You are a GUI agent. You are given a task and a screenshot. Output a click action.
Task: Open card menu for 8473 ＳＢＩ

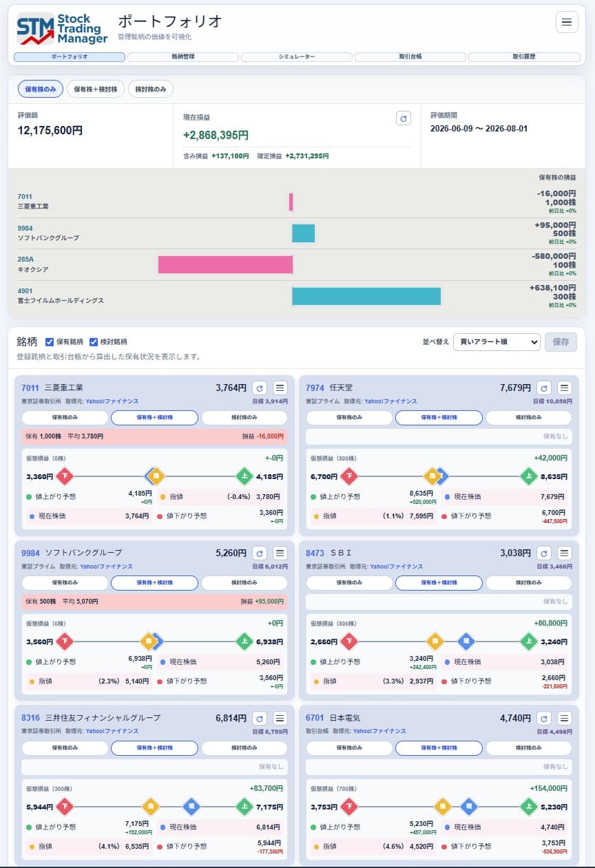click(565, 553)
